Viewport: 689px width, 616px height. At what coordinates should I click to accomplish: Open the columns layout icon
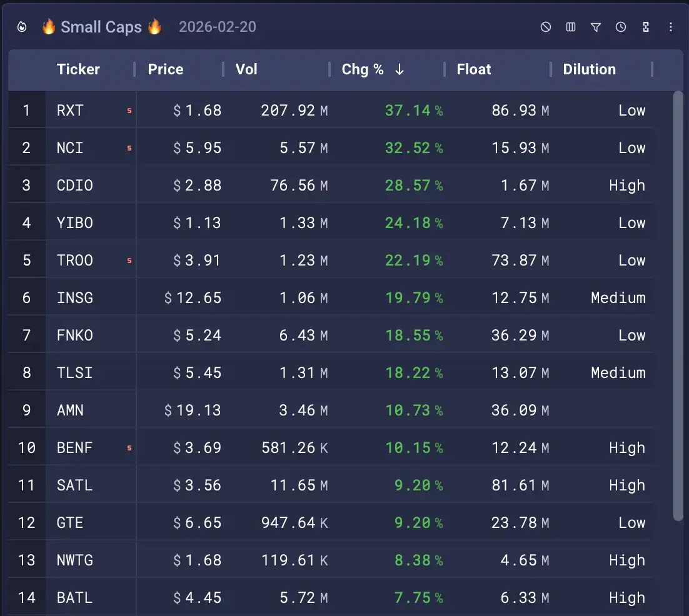pos(571,27)
